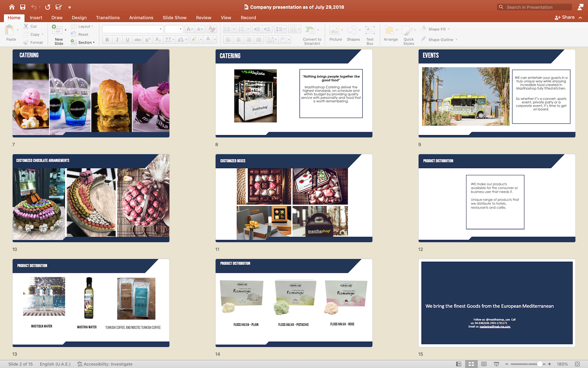Toggle Underline formatting

[127, 40]
